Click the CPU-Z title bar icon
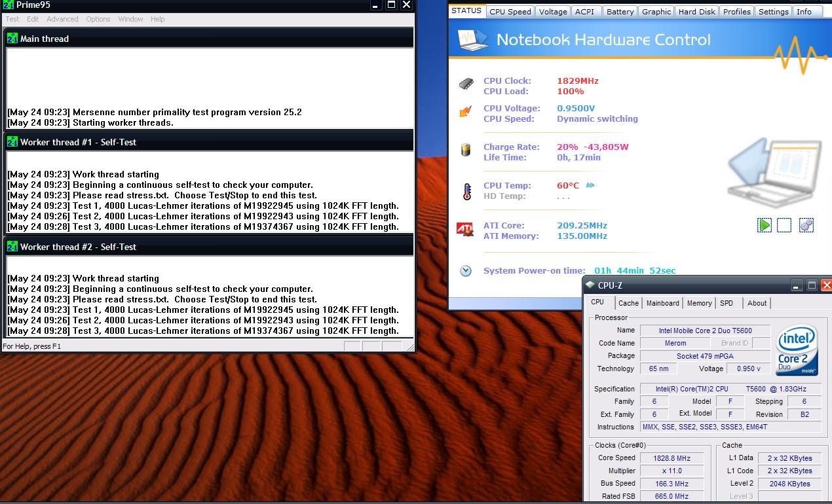 click(590, 285)
